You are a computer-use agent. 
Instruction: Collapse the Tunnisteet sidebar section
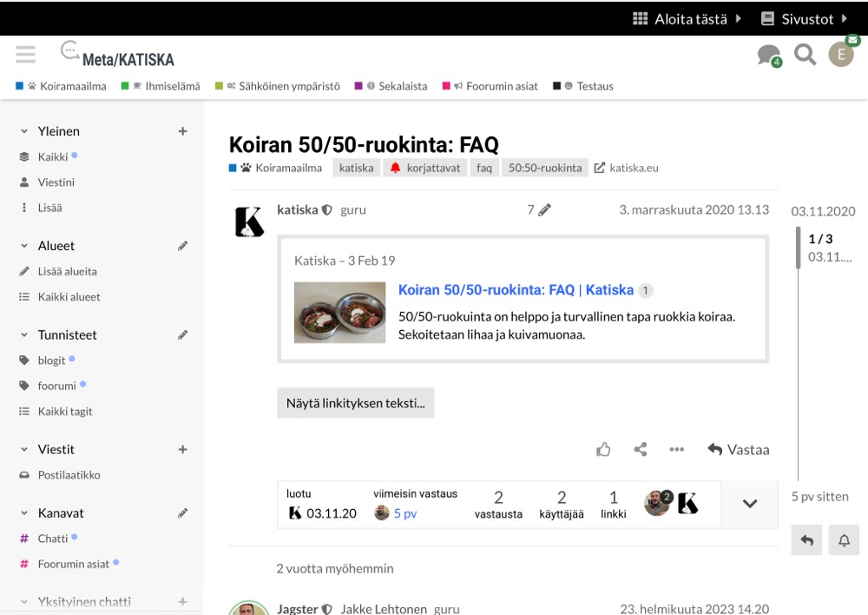(24, 334)
